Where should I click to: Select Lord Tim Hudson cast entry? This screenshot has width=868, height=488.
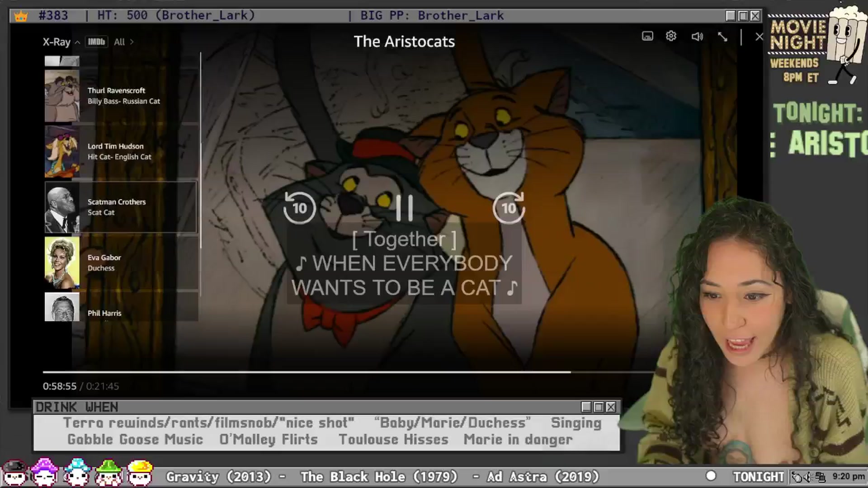(121, 151)
